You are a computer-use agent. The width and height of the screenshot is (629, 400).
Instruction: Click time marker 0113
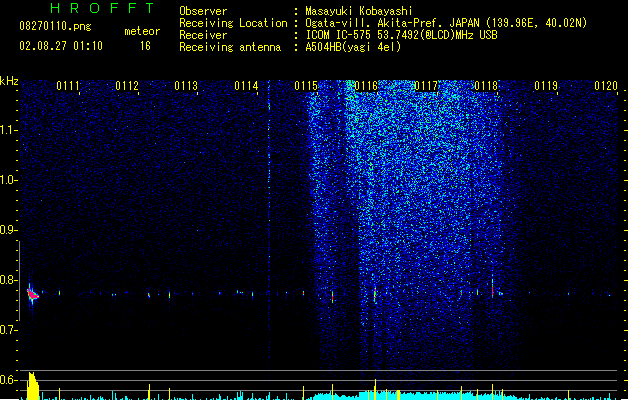click(186, 86)
